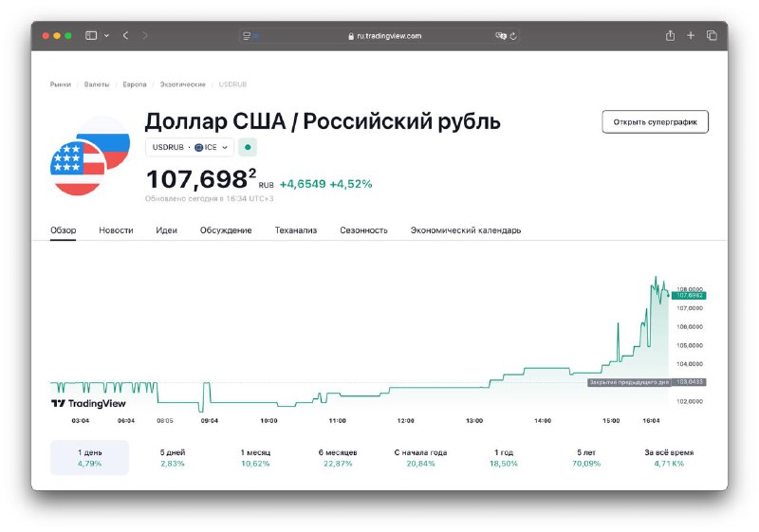Viewport: 759px width, 532px height.
Task: Go back with the browser back arrow
Action: 125,35
